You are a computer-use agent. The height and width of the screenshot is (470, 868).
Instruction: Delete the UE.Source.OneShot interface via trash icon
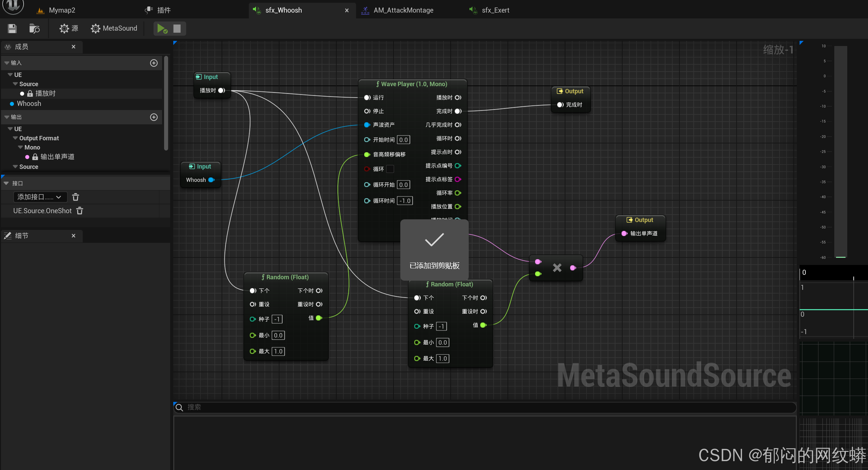(80, 211)
